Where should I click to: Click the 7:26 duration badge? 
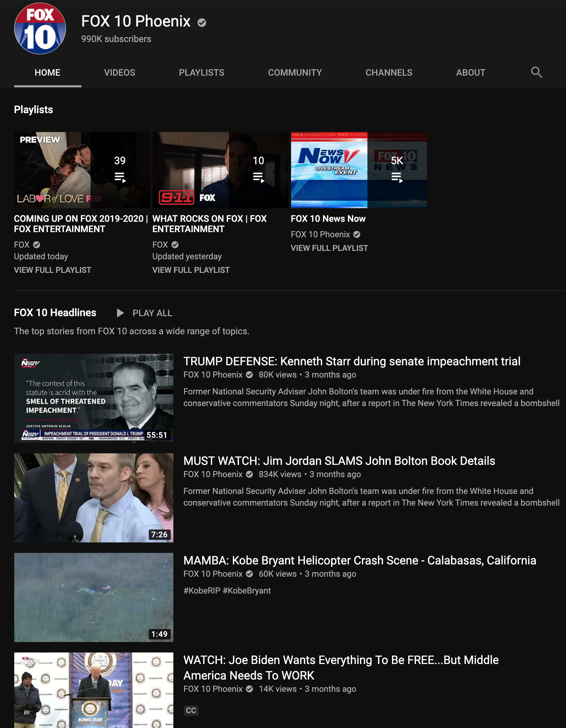pos(159,535)
